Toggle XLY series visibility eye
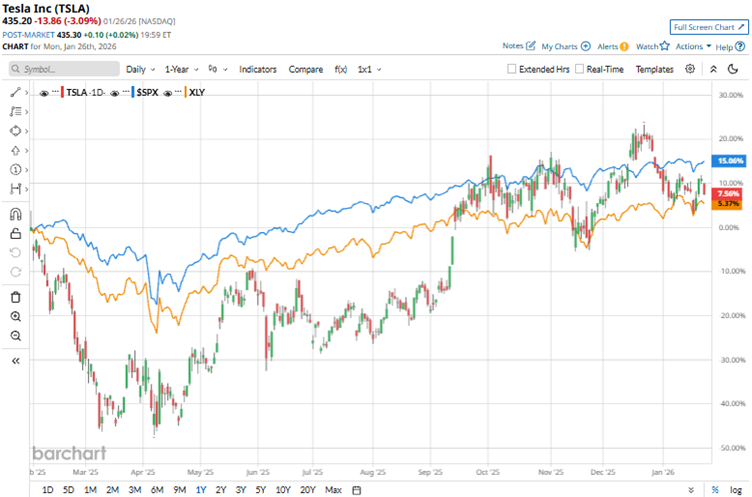Image resolution: width=752 pixels, height=497 pixels. pyautogui.click(x=167, y=93)
